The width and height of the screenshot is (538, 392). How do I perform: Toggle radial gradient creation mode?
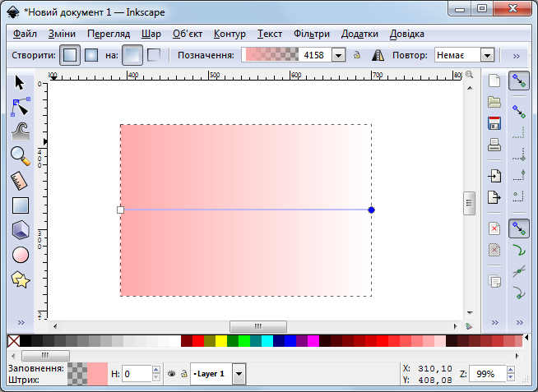(91, 55)
